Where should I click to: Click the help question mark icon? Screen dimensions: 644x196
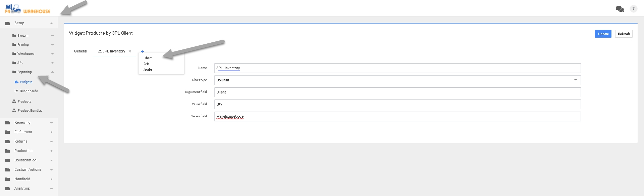point(633,9)
